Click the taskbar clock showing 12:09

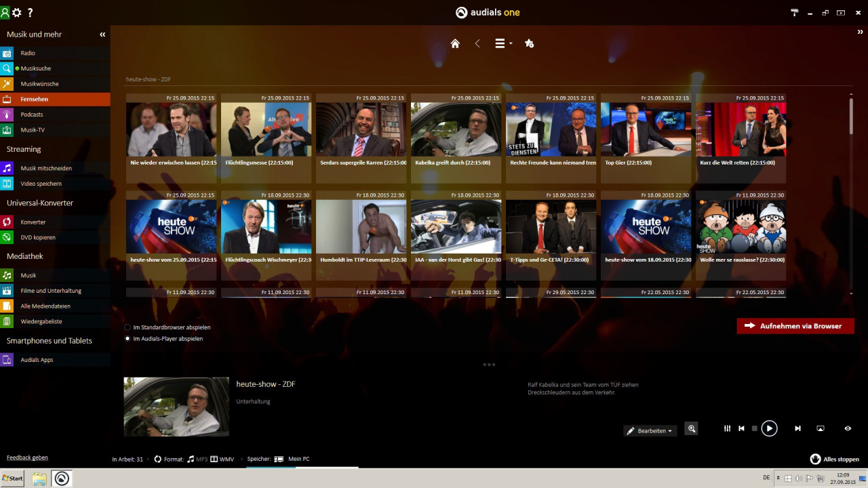[843, 478]
